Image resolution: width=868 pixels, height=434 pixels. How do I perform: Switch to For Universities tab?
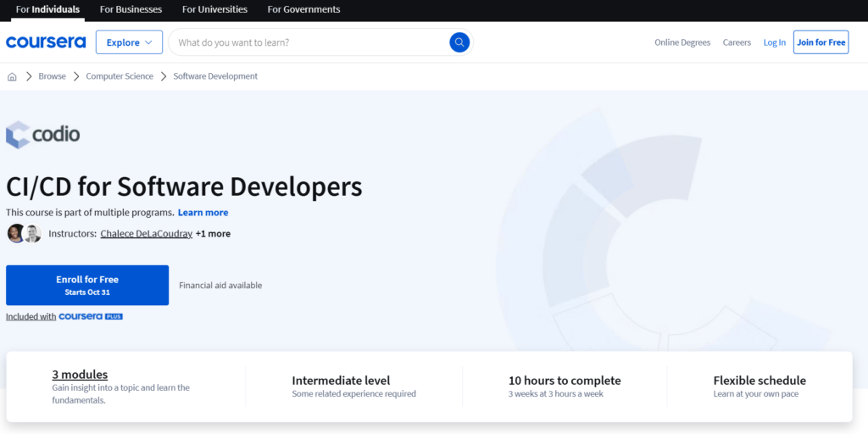(x=214, y=9)
